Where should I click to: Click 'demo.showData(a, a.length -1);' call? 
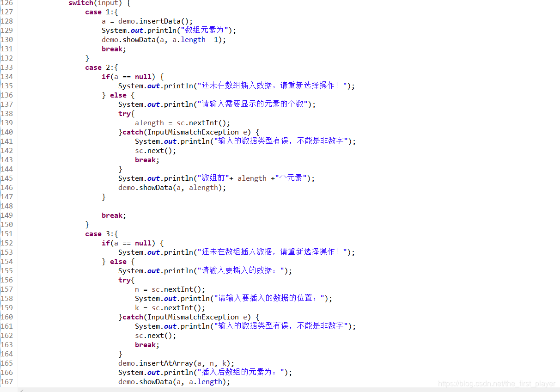(x=164, y=40)
